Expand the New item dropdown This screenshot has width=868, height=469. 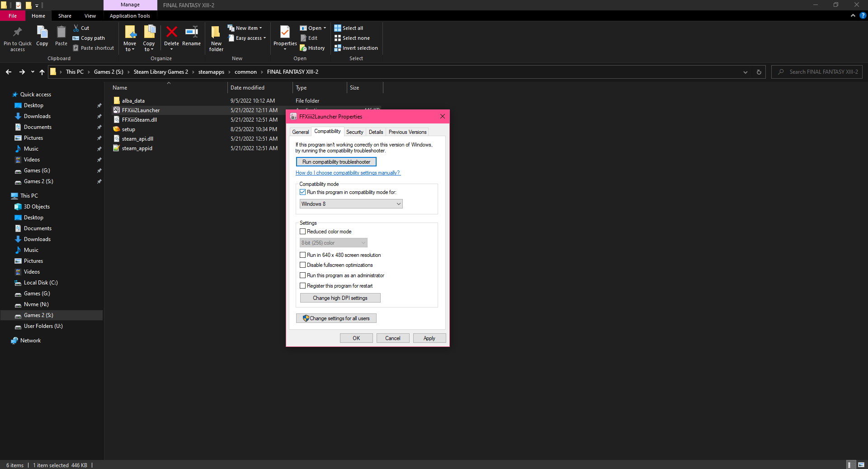[260, 28]
